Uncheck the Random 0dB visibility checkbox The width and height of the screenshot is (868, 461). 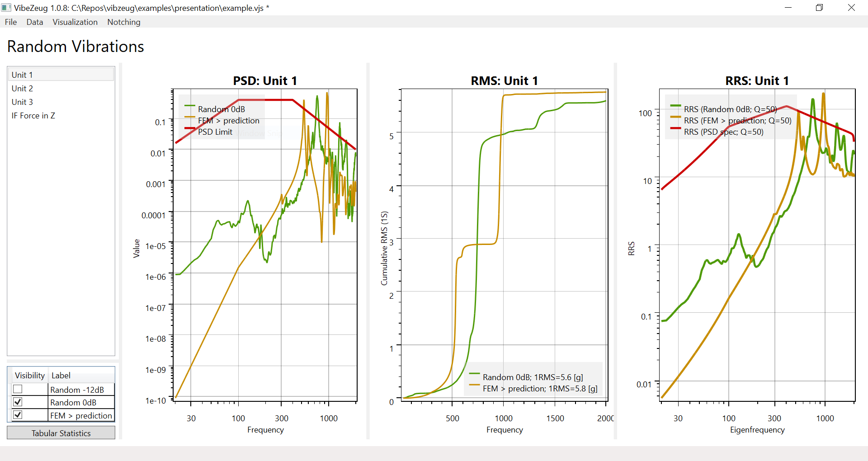click(x=18, y=402)
